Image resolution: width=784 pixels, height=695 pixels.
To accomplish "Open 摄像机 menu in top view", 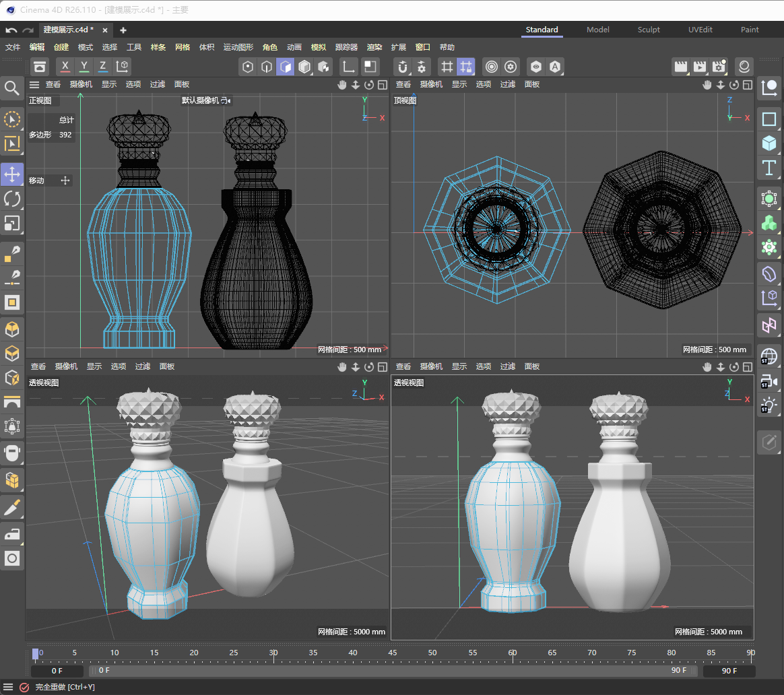I will (x=431, y=84).
